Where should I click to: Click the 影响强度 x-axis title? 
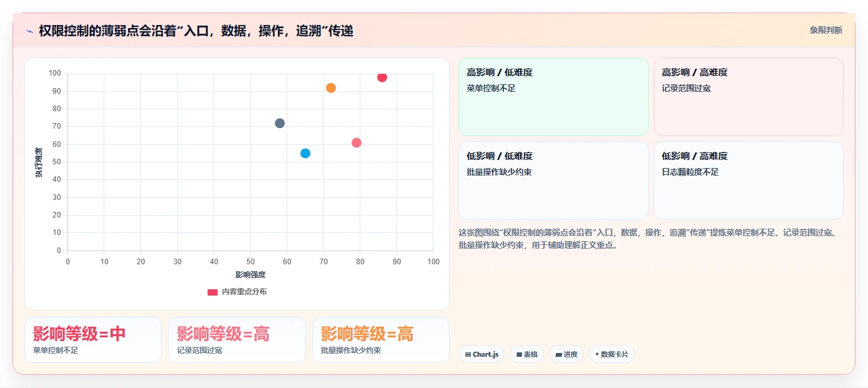pos(250,275)
